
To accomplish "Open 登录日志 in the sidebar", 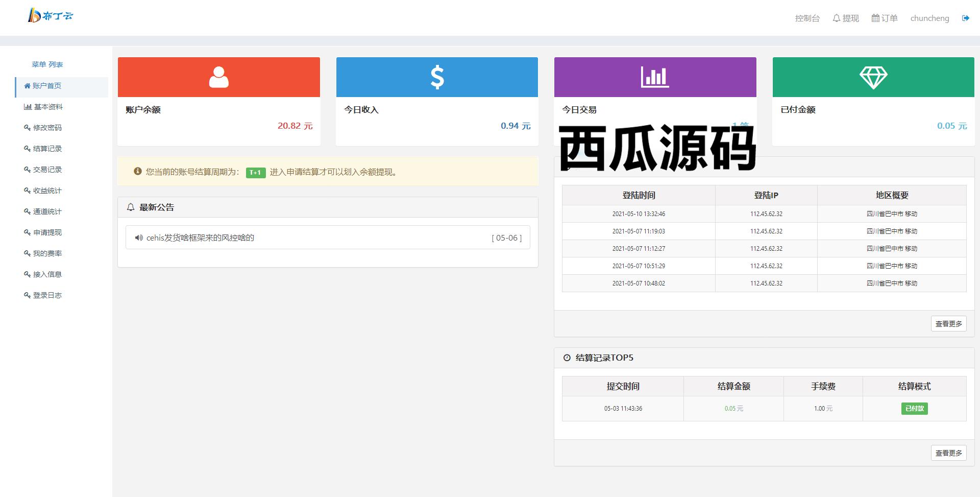I will (x=43, y=295).
